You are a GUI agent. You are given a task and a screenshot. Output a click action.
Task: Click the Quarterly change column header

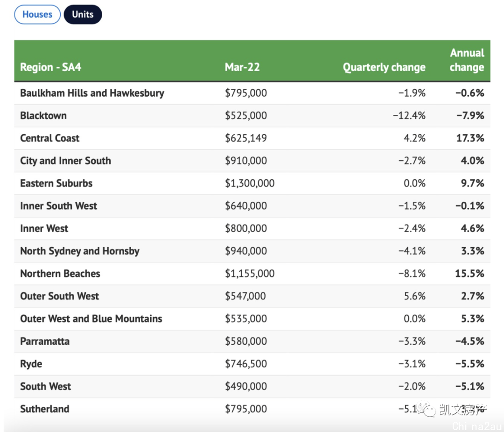384,67
